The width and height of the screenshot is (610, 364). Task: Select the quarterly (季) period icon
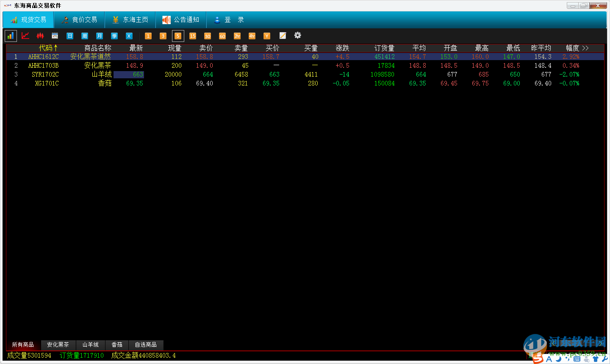(114, 36)
